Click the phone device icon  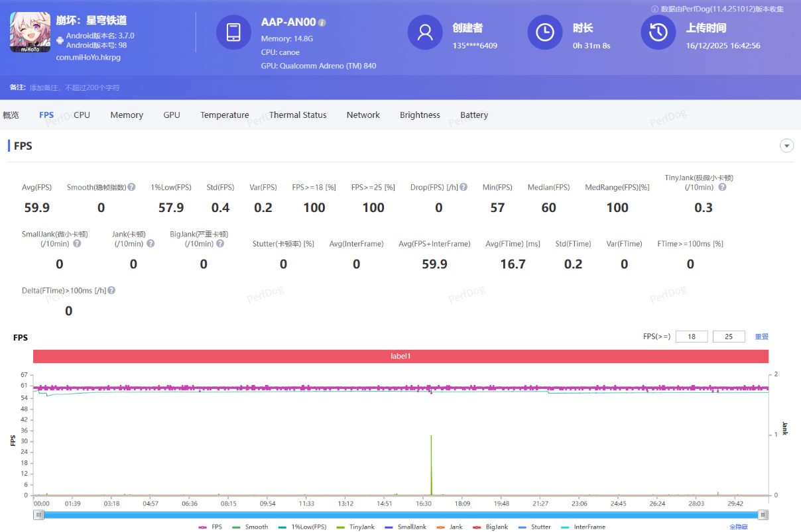[233, 32]
